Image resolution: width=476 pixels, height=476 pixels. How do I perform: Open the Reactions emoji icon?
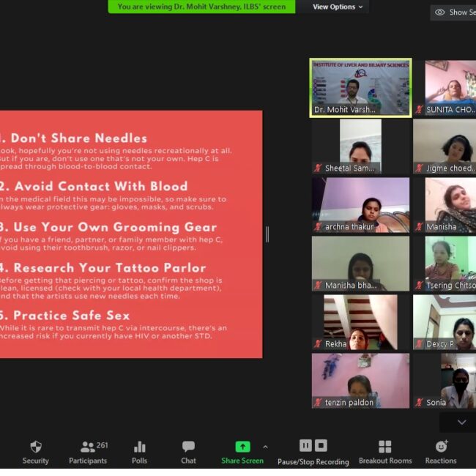pos(441,447)
